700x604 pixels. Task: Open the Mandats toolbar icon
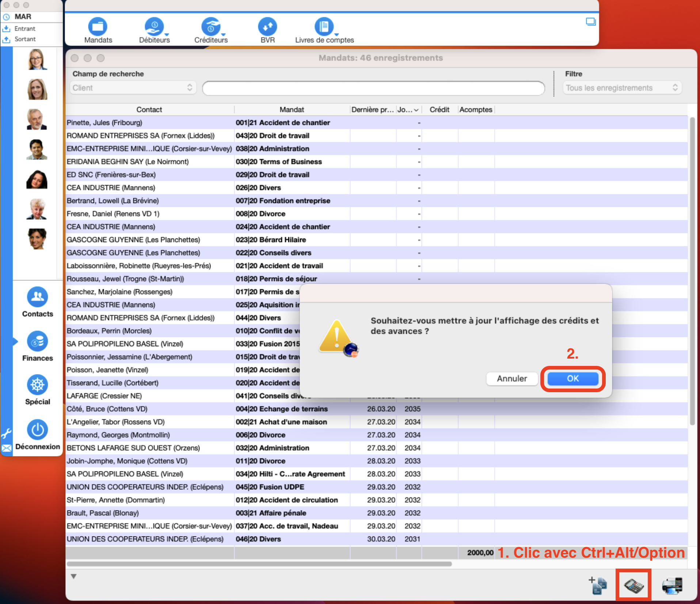(x=98, y=27)
